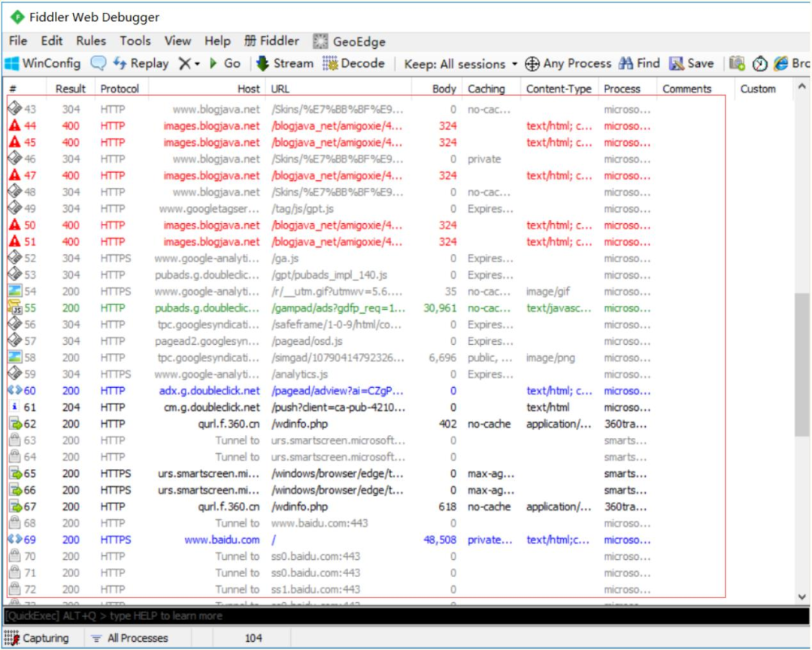
Task: Click the camera screenshot icon
Action: (x=737, y=63)
